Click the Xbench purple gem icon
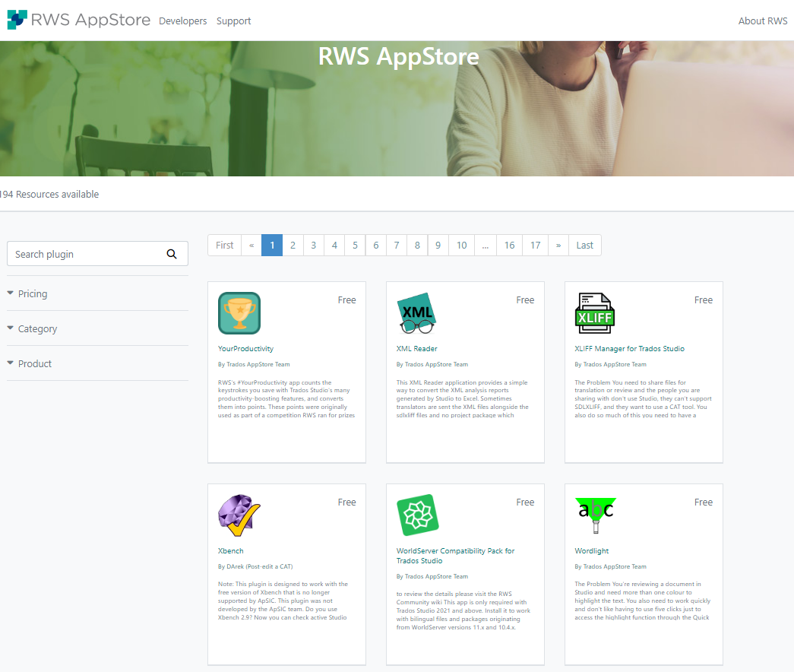The image size is (794, 672). 239,515
